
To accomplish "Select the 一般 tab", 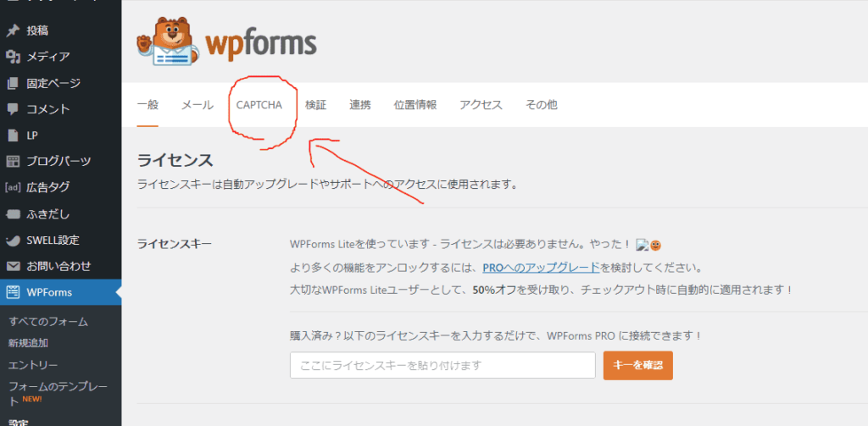I will click(147, 105).
